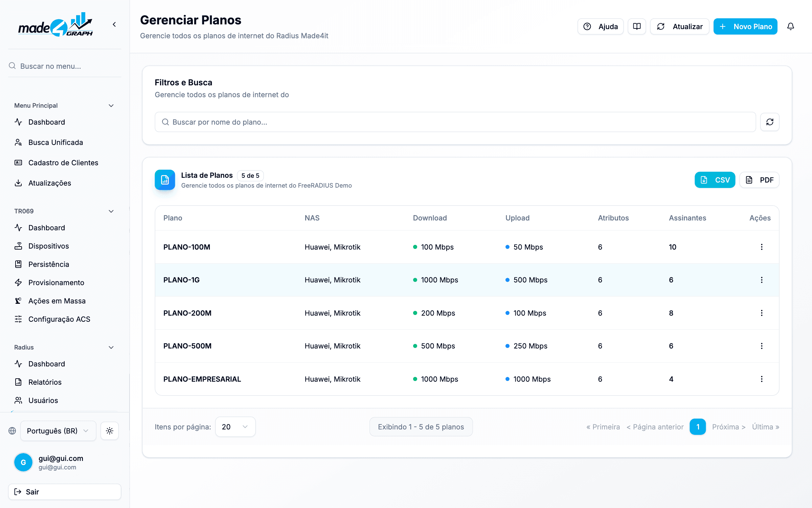Select page 1 in pagination
Viewport: 812px width, 508px height.
(698, 427)
